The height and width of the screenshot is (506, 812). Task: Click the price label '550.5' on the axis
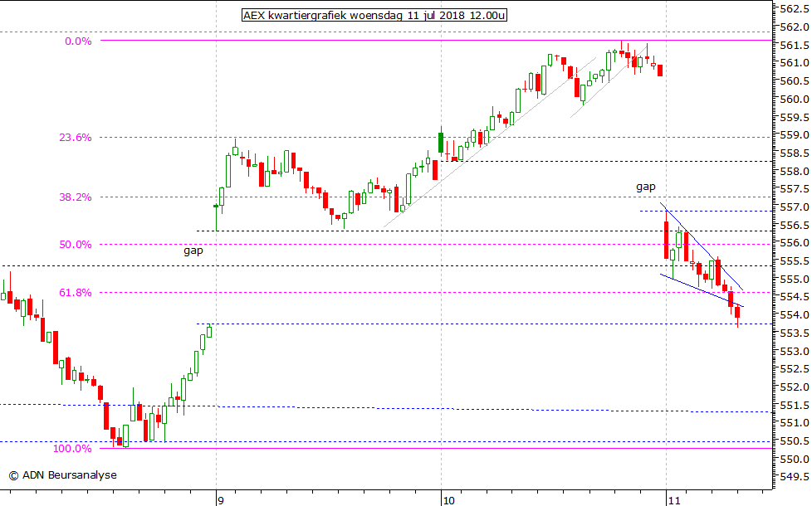tap(795, 440)
